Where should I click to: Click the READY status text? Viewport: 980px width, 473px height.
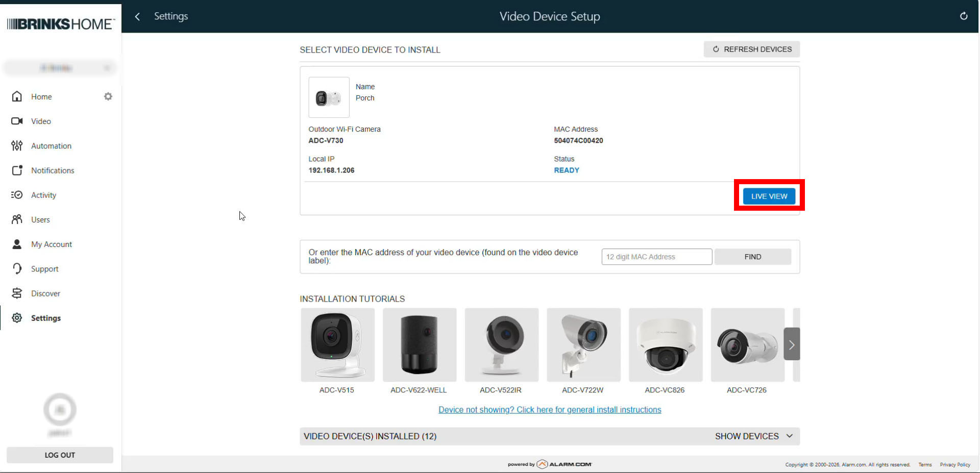pos(567,170)
